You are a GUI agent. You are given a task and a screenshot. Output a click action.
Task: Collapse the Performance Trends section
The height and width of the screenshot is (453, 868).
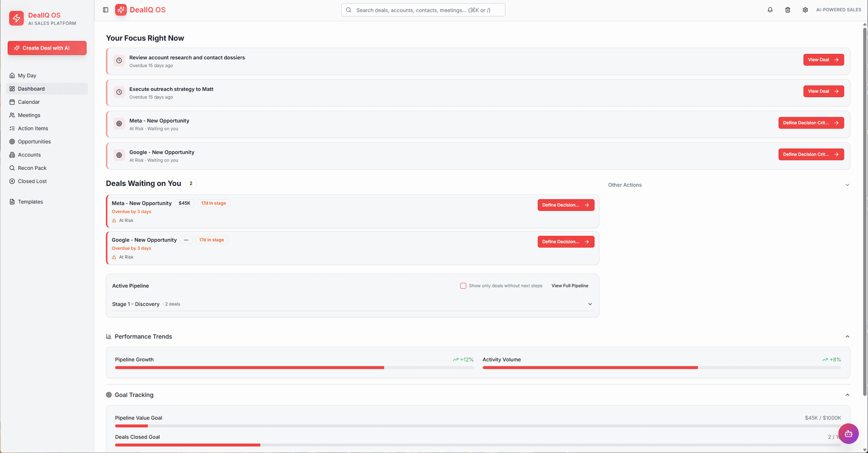point(847,337)
